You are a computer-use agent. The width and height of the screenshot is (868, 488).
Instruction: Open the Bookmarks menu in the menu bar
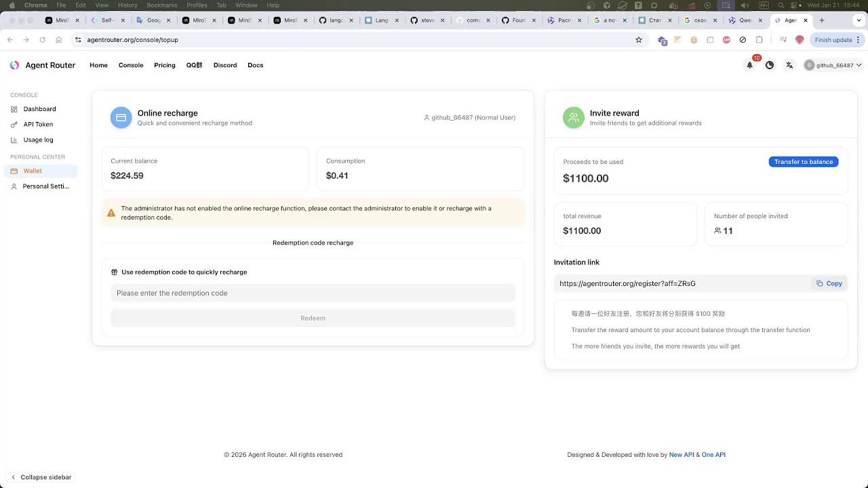point(161,5)
